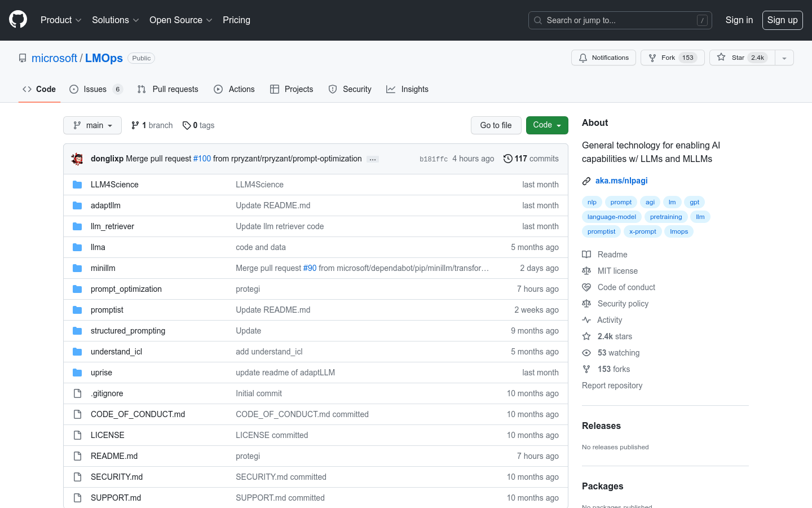Click the book icon next to Readme
Screen dimensions: 812x508
[x=586, y=255]
